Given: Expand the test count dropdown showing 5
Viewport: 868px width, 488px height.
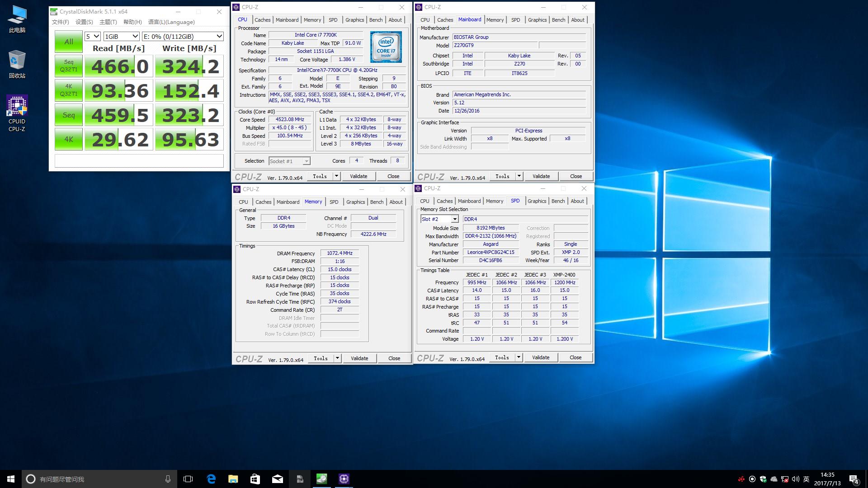Looking at the screenshot, I should [93, 37].
